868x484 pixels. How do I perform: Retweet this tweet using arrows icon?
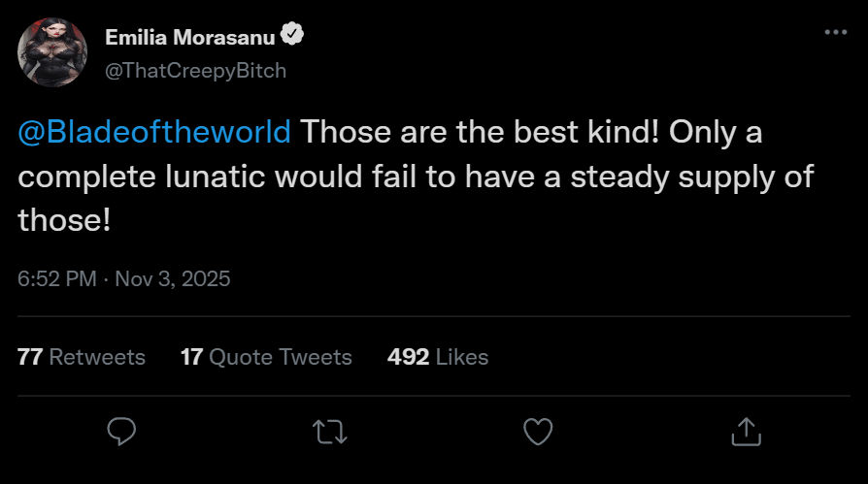[330, 430]
